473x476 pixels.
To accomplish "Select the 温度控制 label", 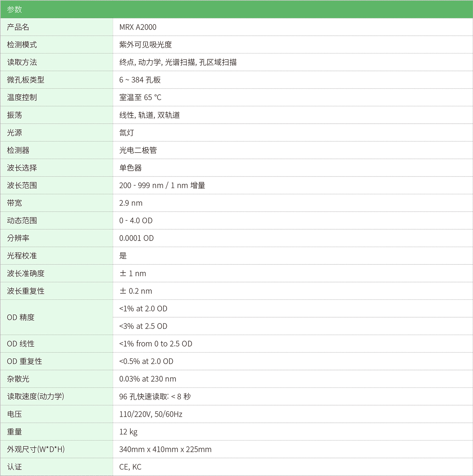I will coord(22,97).
